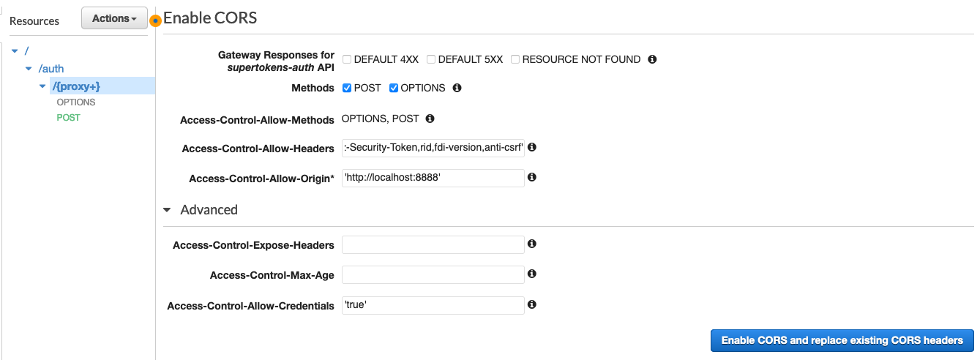Click info icon for Access-Control-Expose-Headers field
Viewport: 980px width, 360px height.
(532, 244)
